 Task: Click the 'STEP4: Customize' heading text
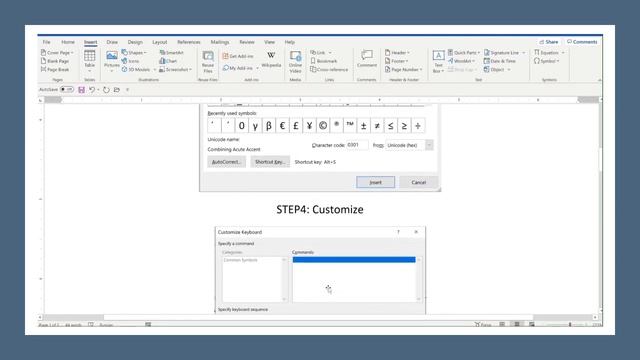(320, 209)
